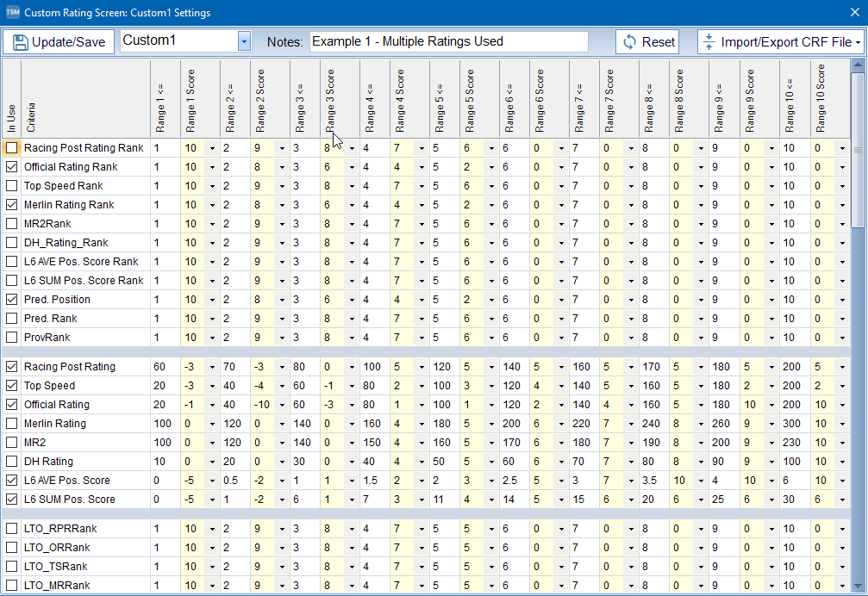The image size is (868, 596).
Task: Disable the L6 SUM Pos. Score checkbox
Action: (12, 500)
